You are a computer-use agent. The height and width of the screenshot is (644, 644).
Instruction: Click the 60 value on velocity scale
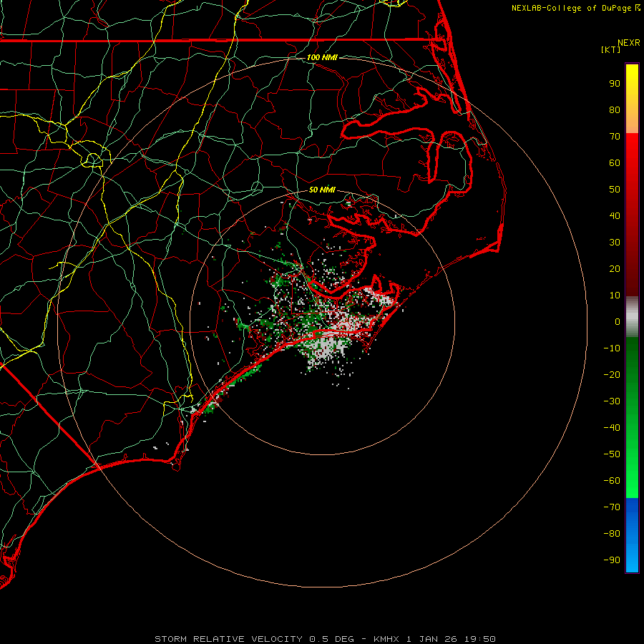[x=615, y=163]
